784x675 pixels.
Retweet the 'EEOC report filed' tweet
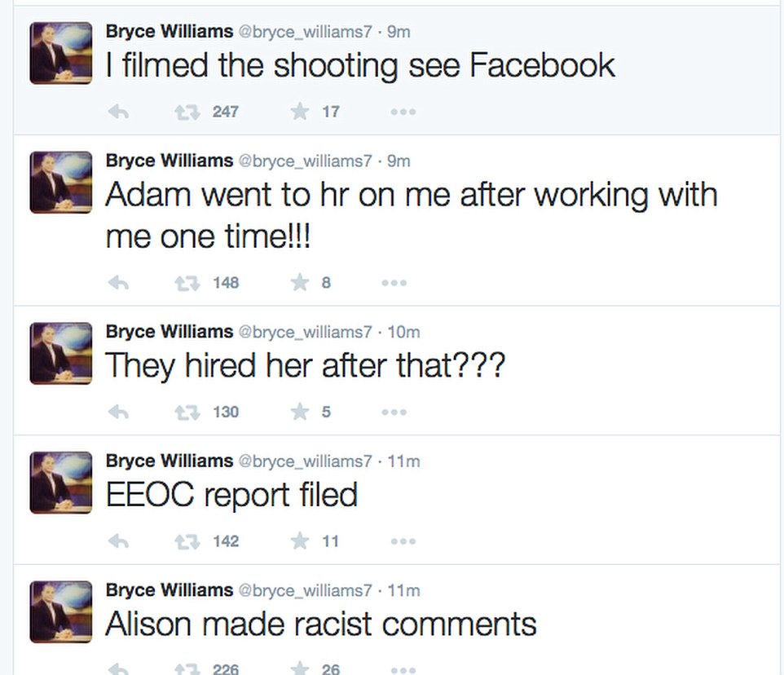pos(187,541)
